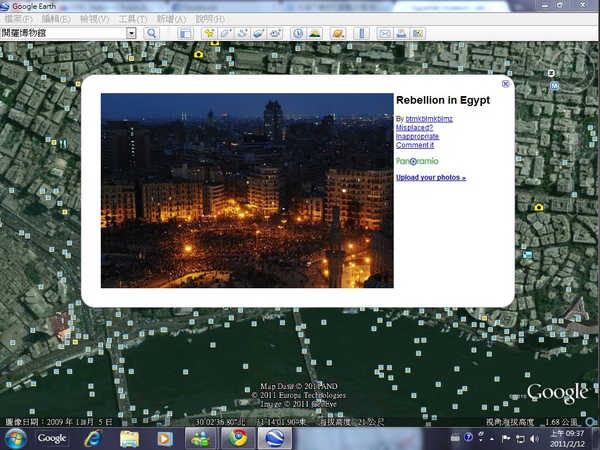Show hidden tray icons arrow
This screenshot has height=450, width=600.
(492, 439)
